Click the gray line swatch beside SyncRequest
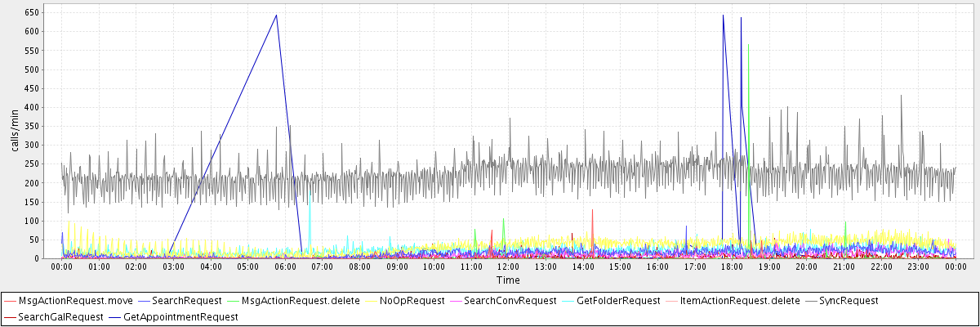 pos(812,301)
